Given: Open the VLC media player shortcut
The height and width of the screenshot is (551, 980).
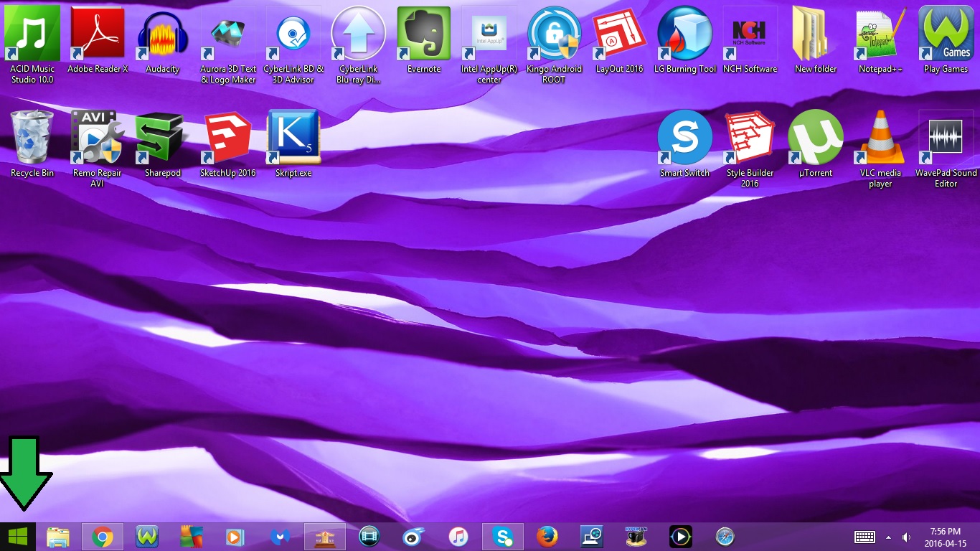Looking at the screenshot, I should click(x=881, y=149).
